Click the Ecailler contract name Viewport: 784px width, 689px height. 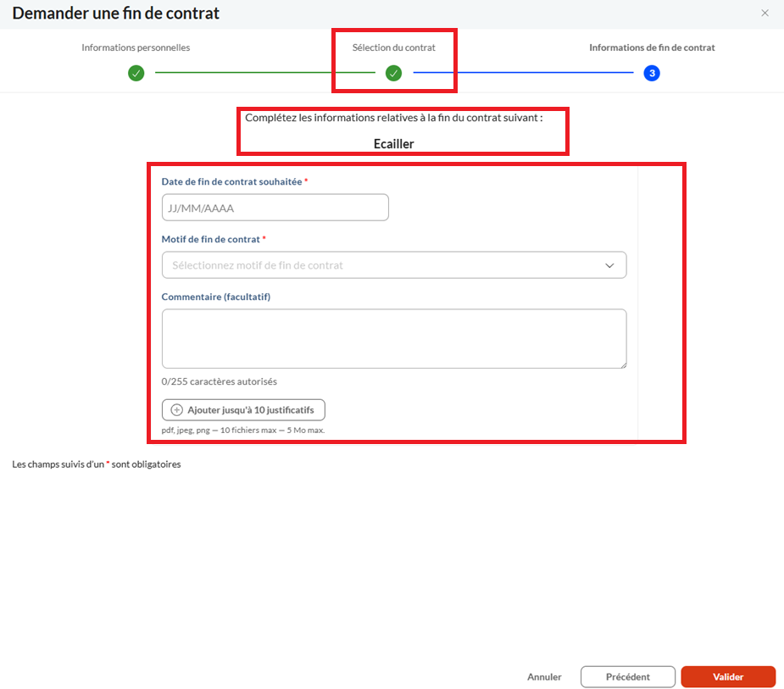393,144
